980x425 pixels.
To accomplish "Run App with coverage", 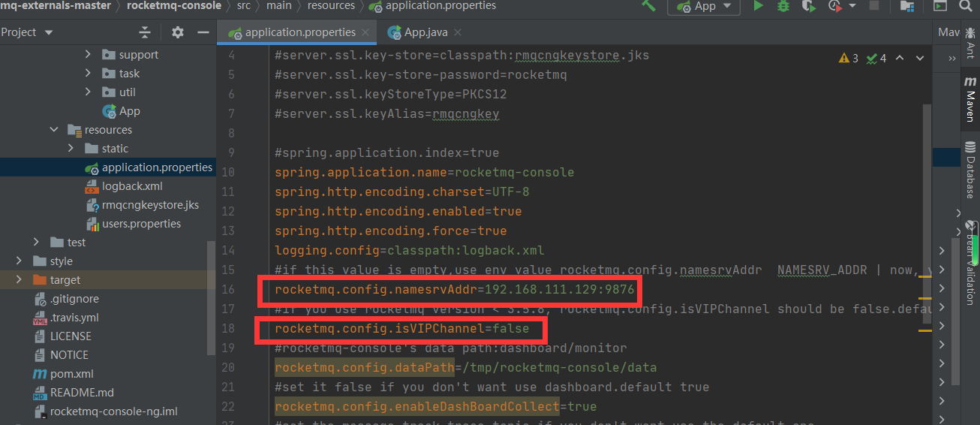I will 808,6.
